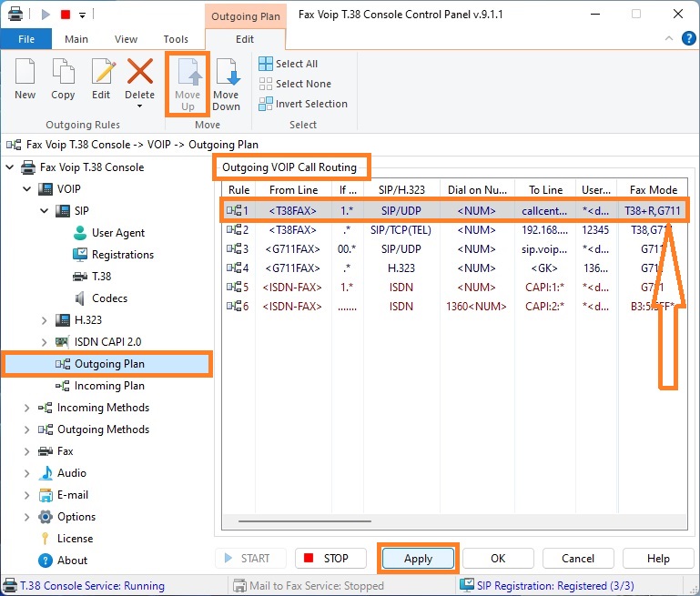The image size is (700, 596).
Task: Click Select None in the ribbon
Action: [x=295, y=84]
